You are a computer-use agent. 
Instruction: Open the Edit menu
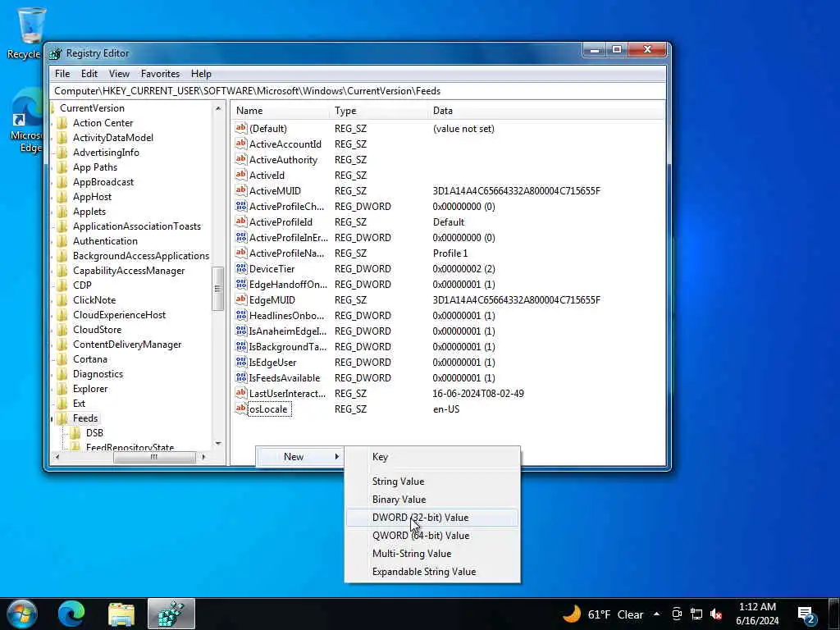point(89,73)
